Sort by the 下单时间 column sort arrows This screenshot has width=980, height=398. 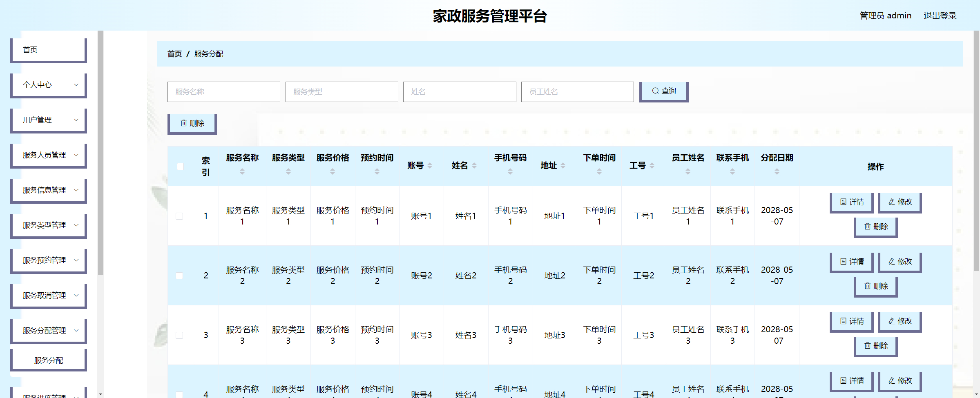tap(599, 172)
